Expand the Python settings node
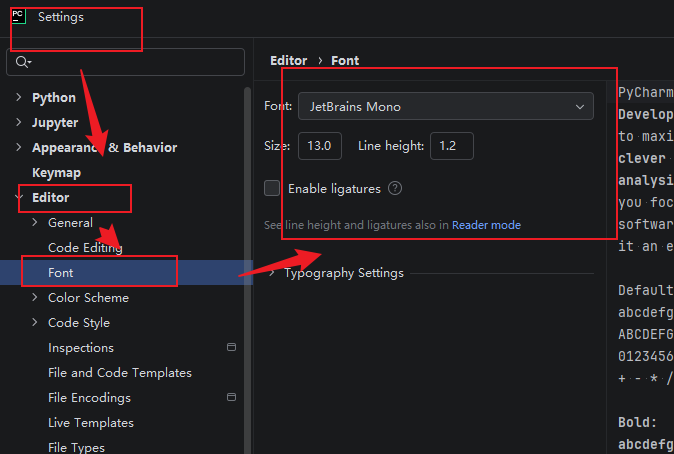 [x=18, y=97]
